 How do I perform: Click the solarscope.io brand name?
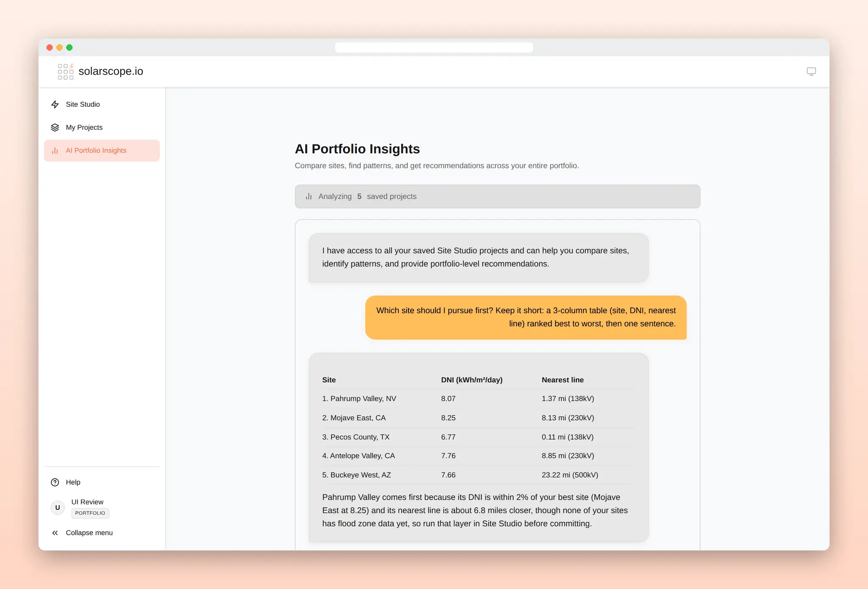[x=111, y=71]
